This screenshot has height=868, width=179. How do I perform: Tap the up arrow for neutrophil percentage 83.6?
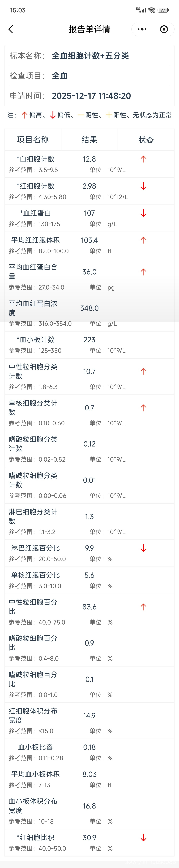143,607
